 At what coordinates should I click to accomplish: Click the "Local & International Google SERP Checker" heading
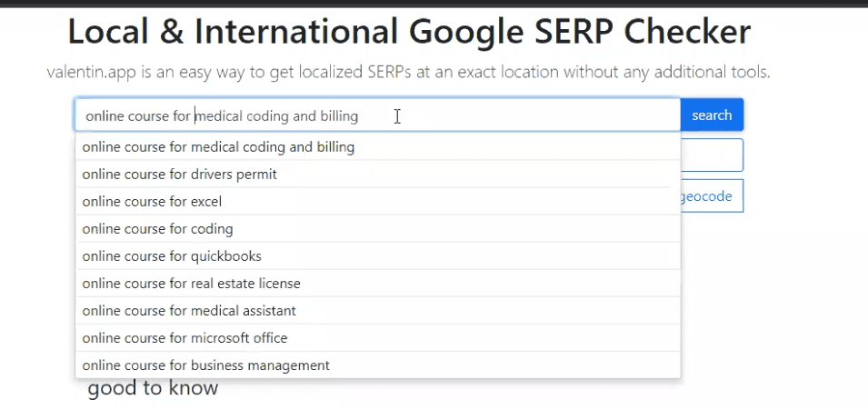click(x=409, y=32)
